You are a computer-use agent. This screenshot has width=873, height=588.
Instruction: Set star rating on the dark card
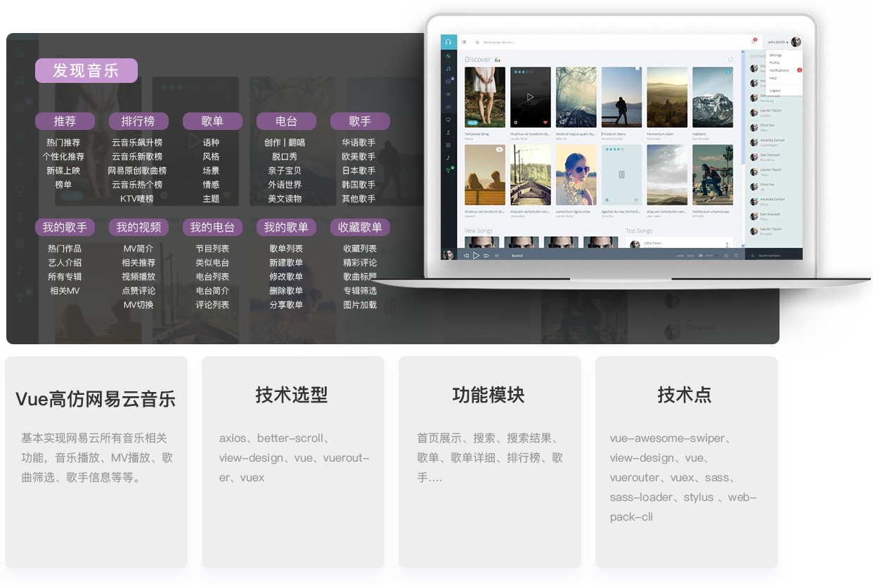(x=523, y=72)
